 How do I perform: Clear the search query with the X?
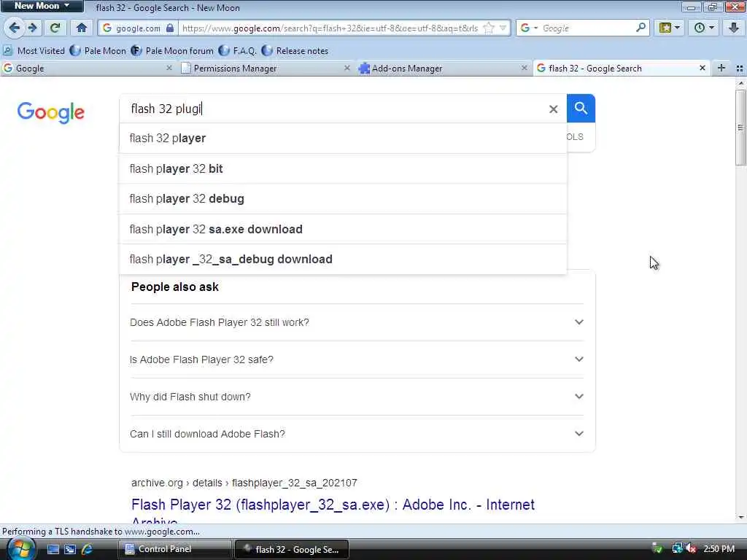click(553, 109)
